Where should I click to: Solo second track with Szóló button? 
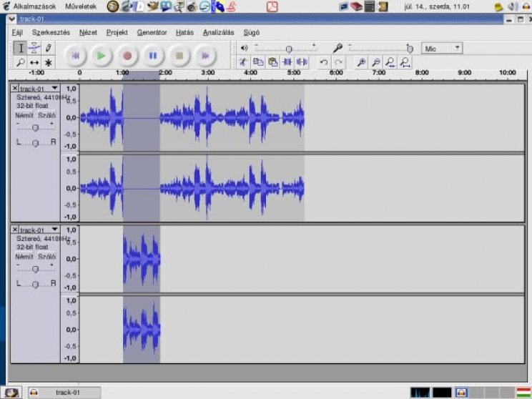(46, 257)
